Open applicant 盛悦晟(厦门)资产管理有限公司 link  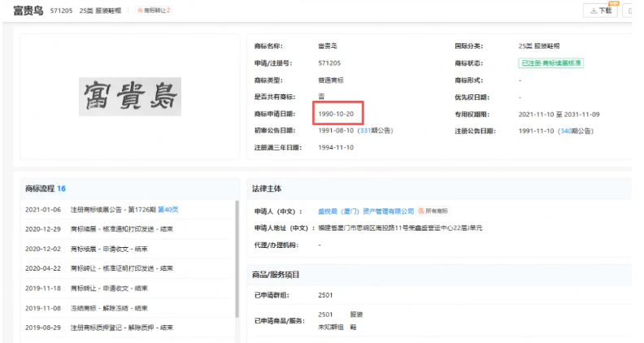point(365,211)
